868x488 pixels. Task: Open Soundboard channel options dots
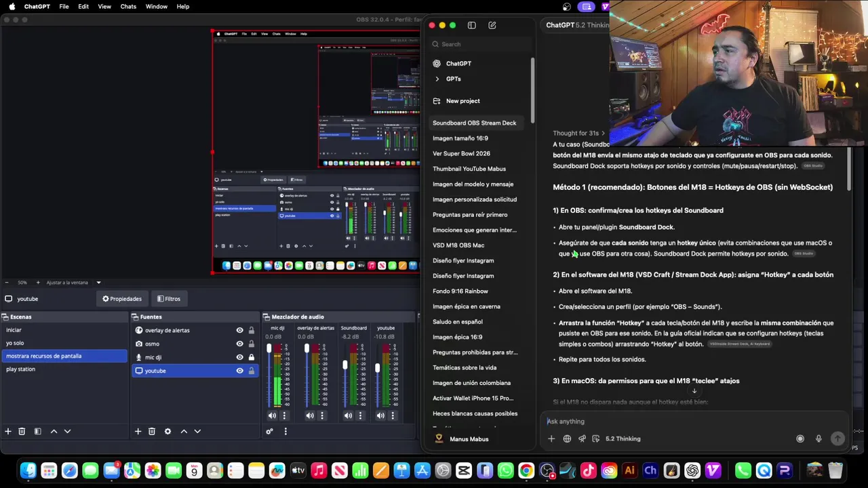click(x=360, y=415)
